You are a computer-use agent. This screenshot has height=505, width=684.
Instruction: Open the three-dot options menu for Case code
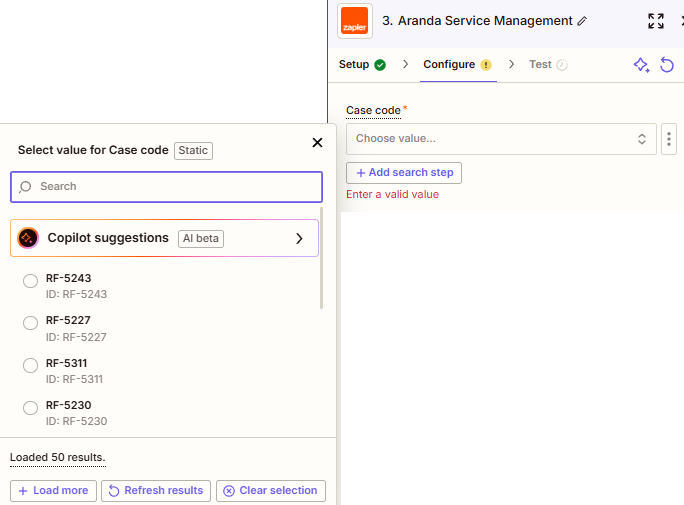669,139
